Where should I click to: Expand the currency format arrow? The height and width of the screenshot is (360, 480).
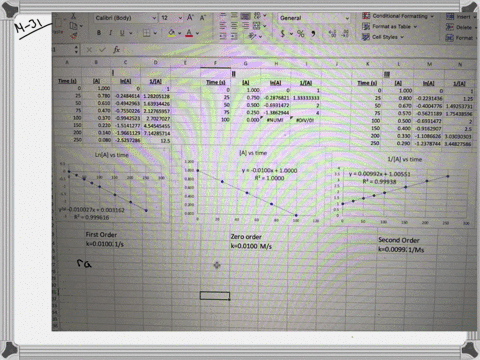(291, 34)
